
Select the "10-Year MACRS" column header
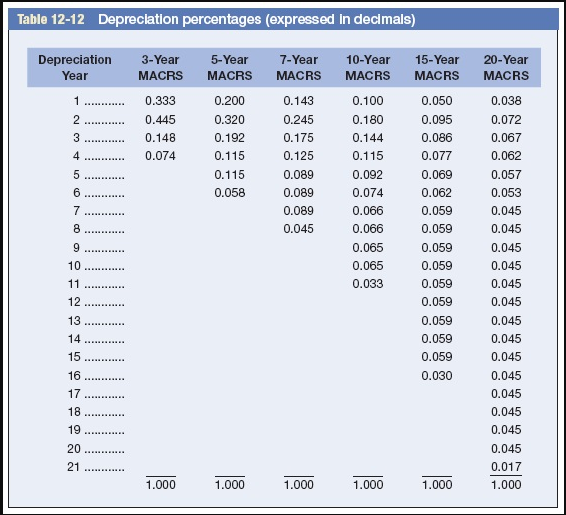(368, 67)
